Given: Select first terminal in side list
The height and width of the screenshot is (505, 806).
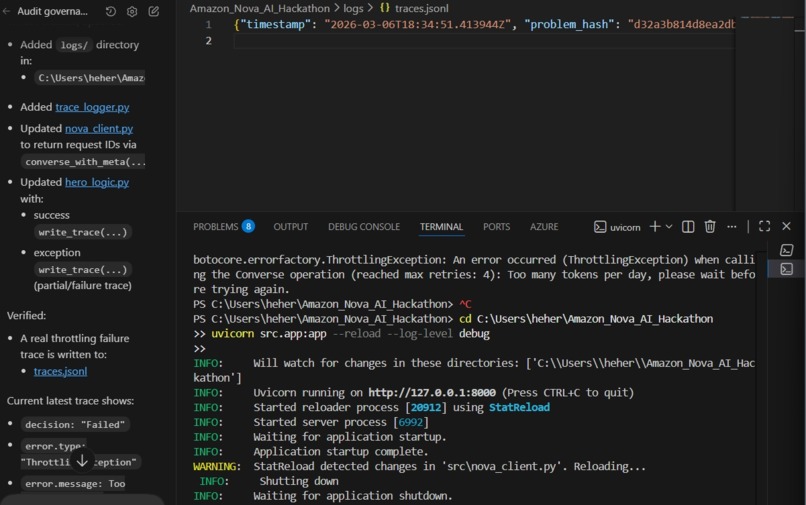Looking at the screenshot, I should pos(786,250).
